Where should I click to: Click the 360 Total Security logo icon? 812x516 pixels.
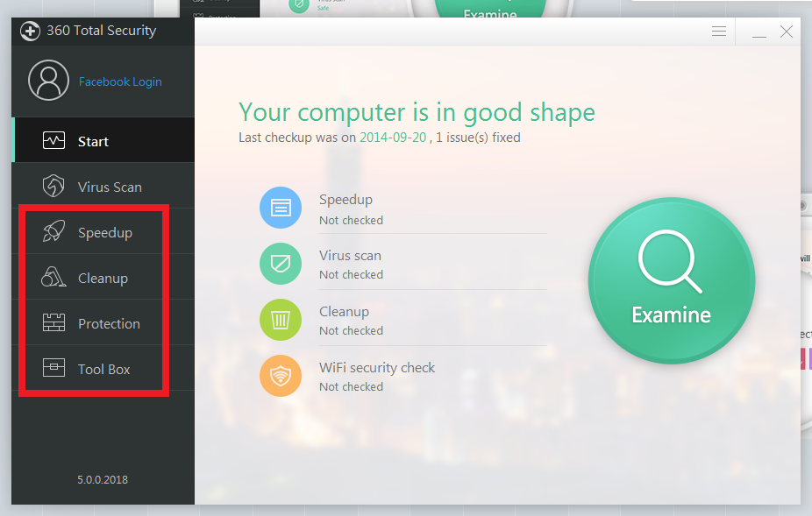pos(30,31)
